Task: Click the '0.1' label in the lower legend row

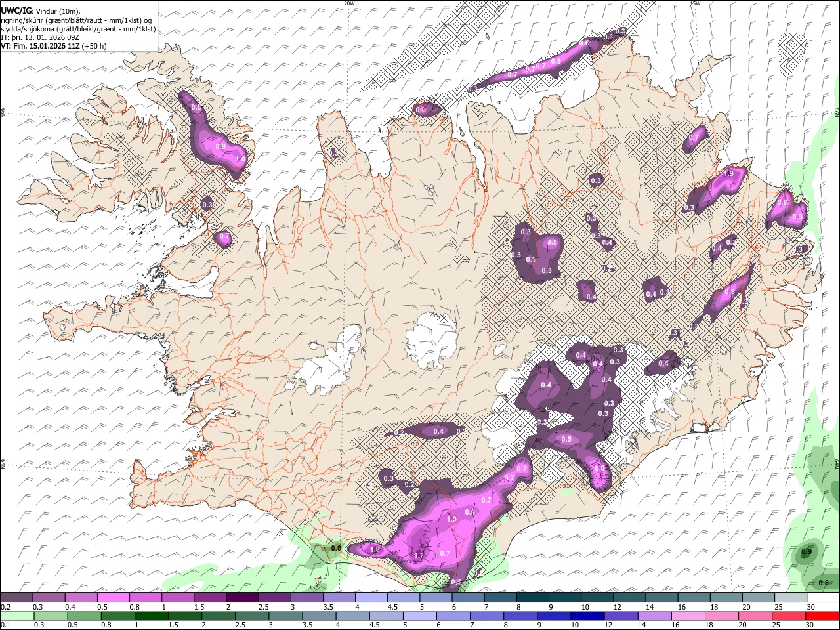Action: [7, 625]
